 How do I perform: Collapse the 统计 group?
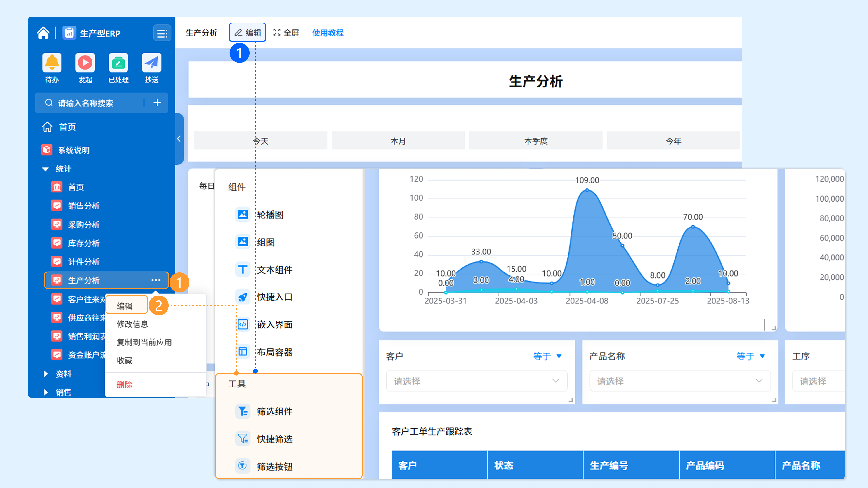(x=45, y=169)
